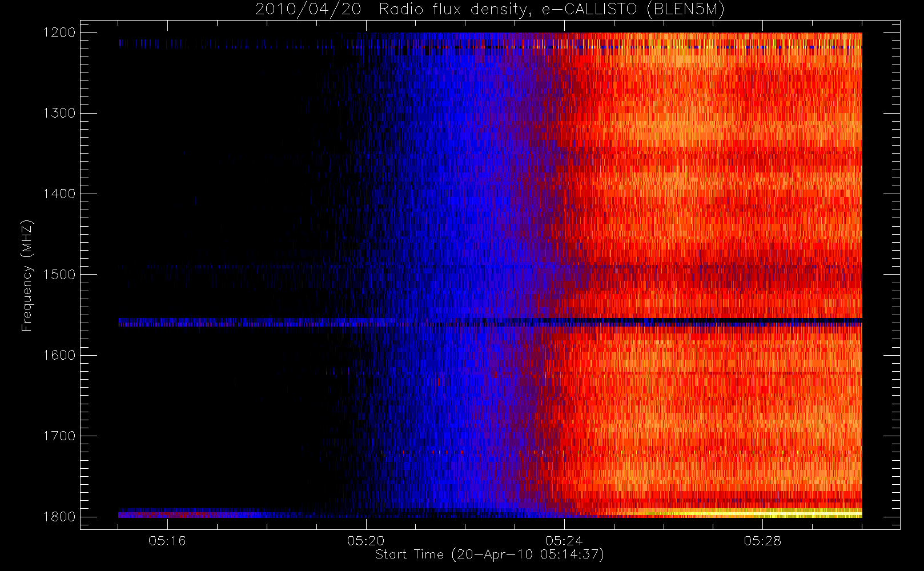Click the 'Start Time (20-Apr-10 05:14:37)' label
924x571 pixels.
[489, 554]
